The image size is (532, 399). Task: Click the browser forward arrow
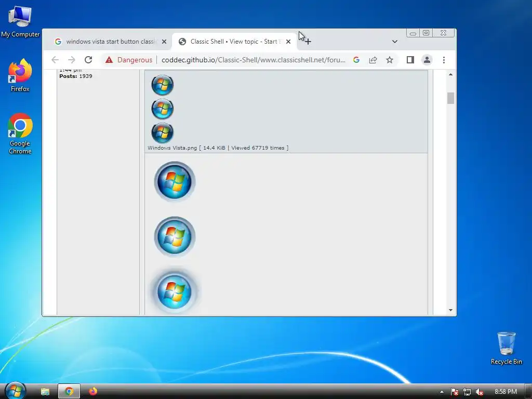tap(72, 60)
